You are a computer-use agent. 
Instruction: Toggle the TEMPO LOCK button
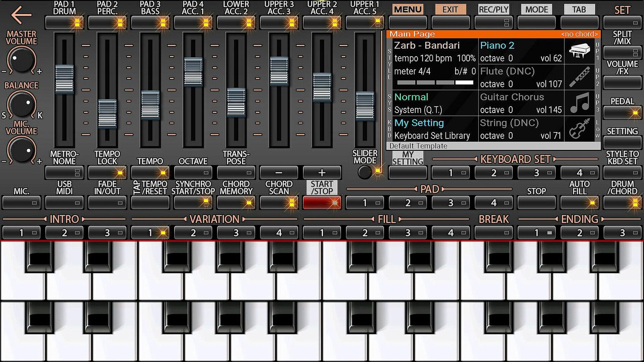107,173
